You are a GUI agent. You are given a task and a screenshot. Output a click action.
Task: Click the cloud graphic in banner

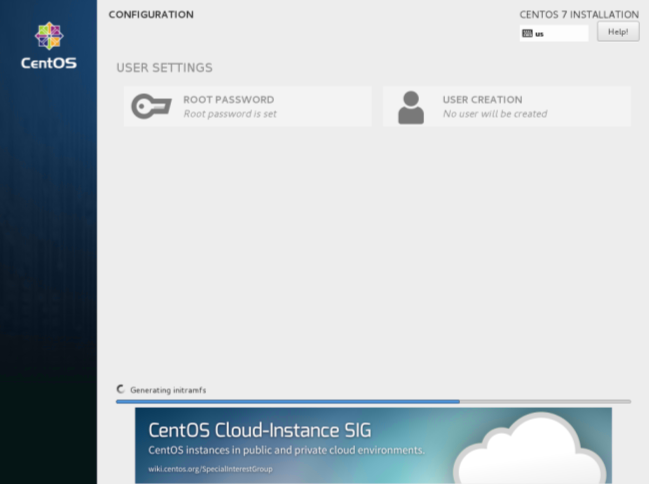(x=532, y=449)
